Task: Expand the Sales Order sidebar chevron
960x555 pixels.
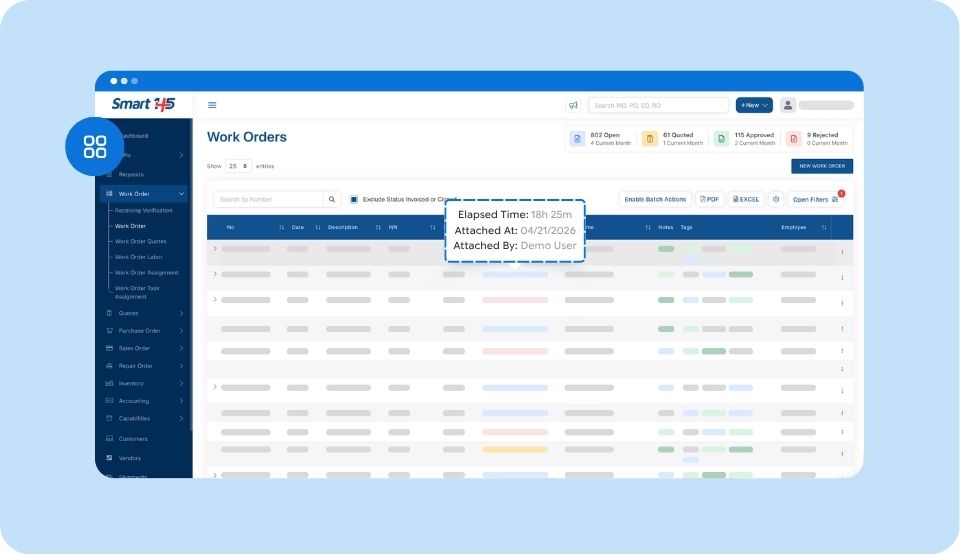Action: (x=181, y=349)
